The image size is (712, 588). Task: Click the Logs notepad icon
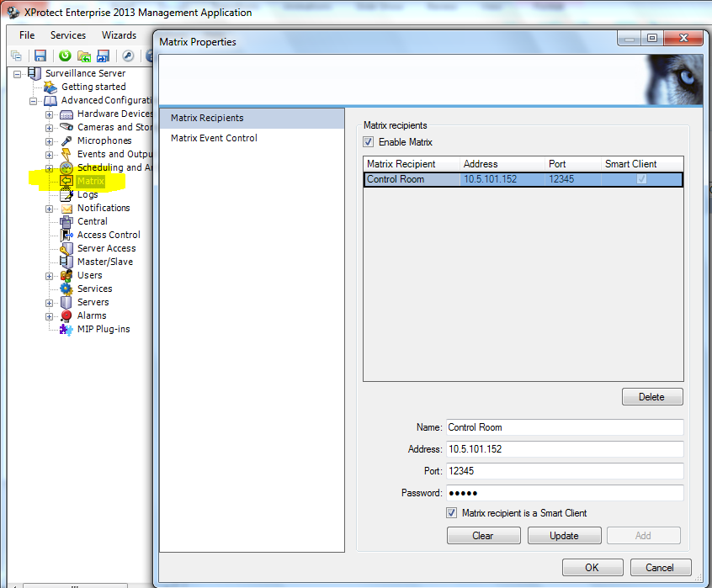[66, 194]
